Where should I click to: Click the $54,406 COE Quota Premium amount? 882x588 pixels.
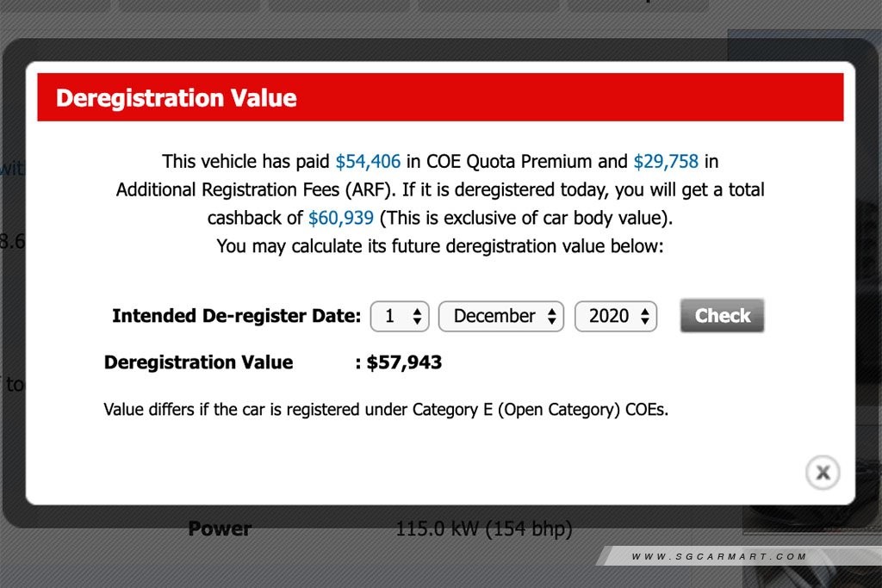click(x=368, y=161)
